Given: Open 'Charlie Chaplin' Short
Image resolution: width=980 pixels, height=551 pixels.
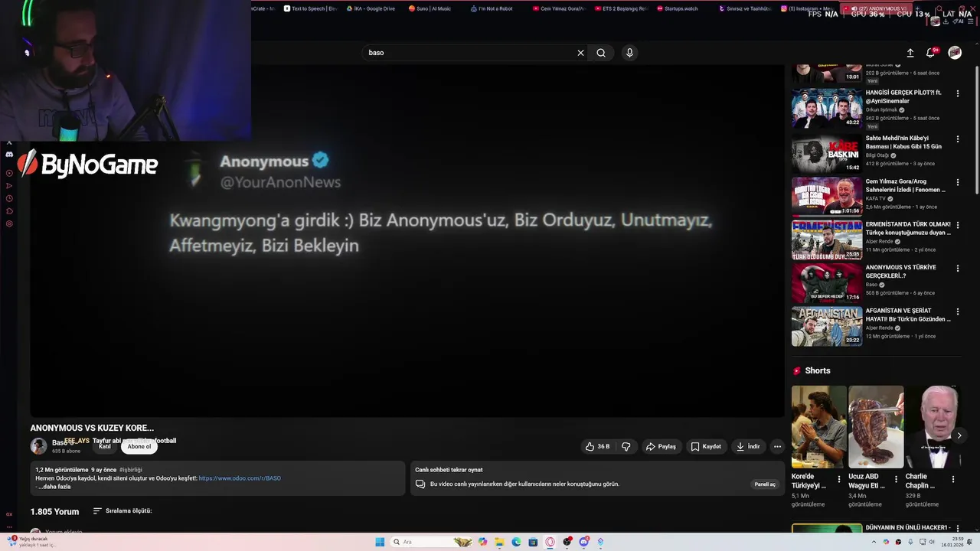Looking at the screenshot, I should coord(933,427).
